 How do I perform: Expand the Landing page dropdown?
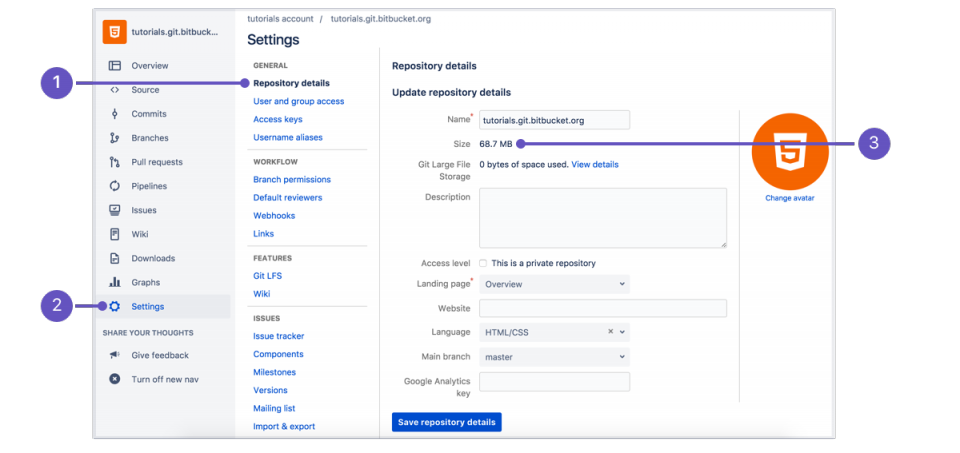(x=554, y=284)
